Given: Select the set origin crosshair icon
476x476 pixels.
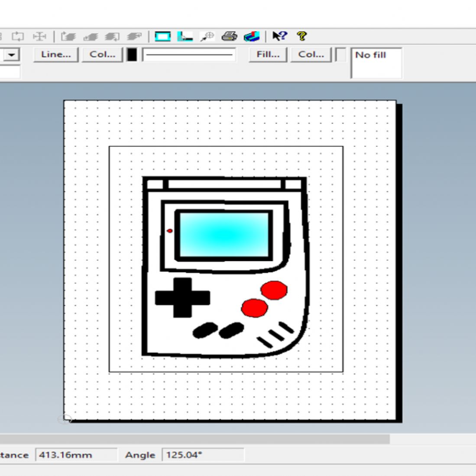Looking at the screenshot, I should [x=207, y=37].
